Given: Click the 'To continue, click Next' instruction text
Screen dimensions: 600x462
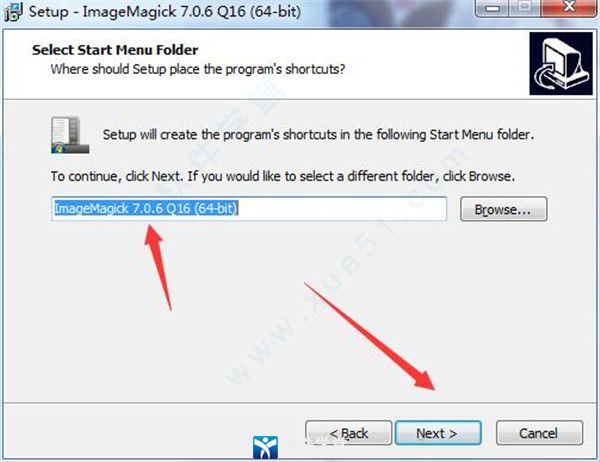Looking at the screenshot, I should click(x=283, y=176).
